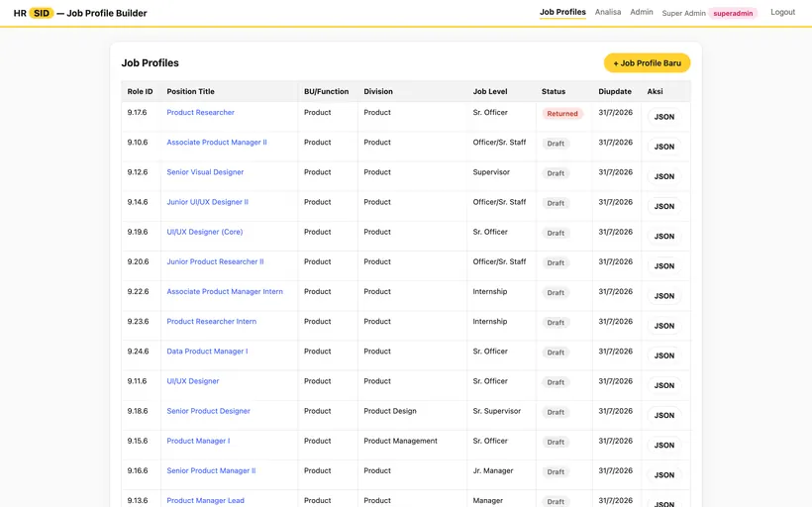Click the Super Admin user name
Viewport: 812px width, 507px height.
pos(683,13)
